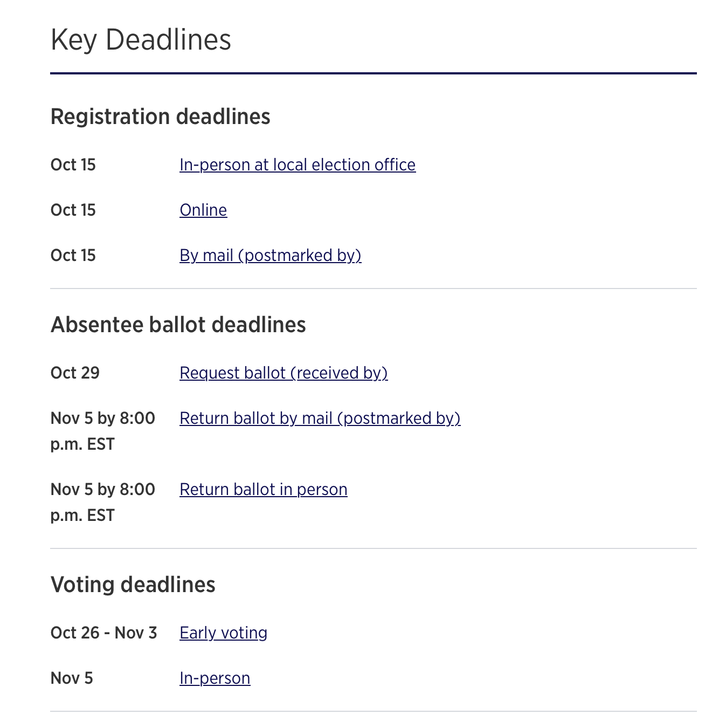Open the In-person voting link under Voting deadlines

click(x=215, y=678)
